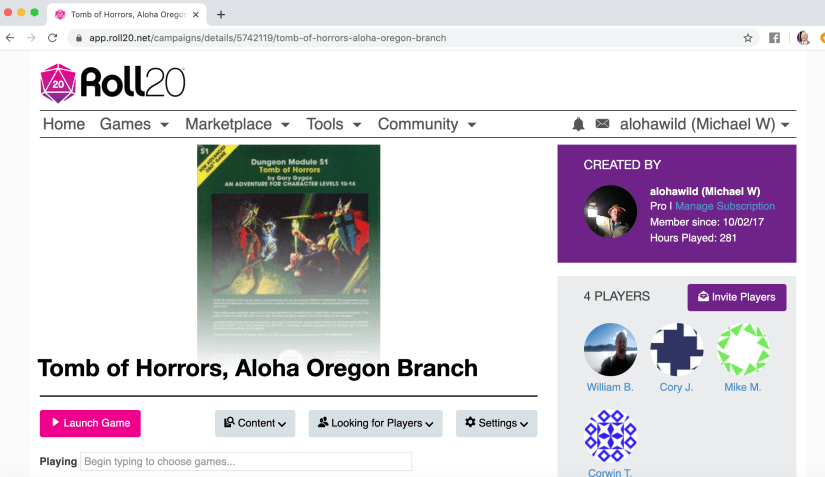Viewport: 825px width, 477px height.
Task: Click the Launch Game button
Action: pos(90,423)
